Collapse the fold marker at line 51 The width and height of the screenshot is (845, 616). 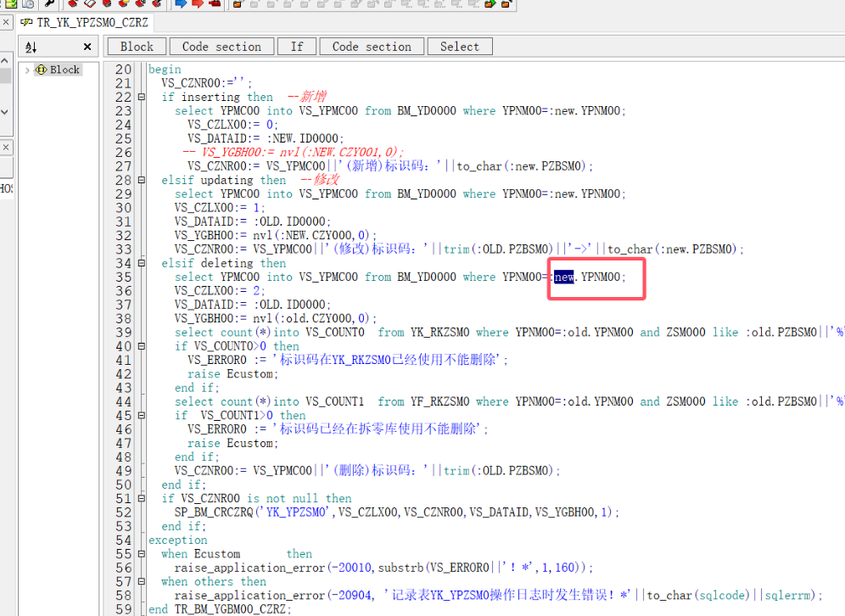coord(141,499)
